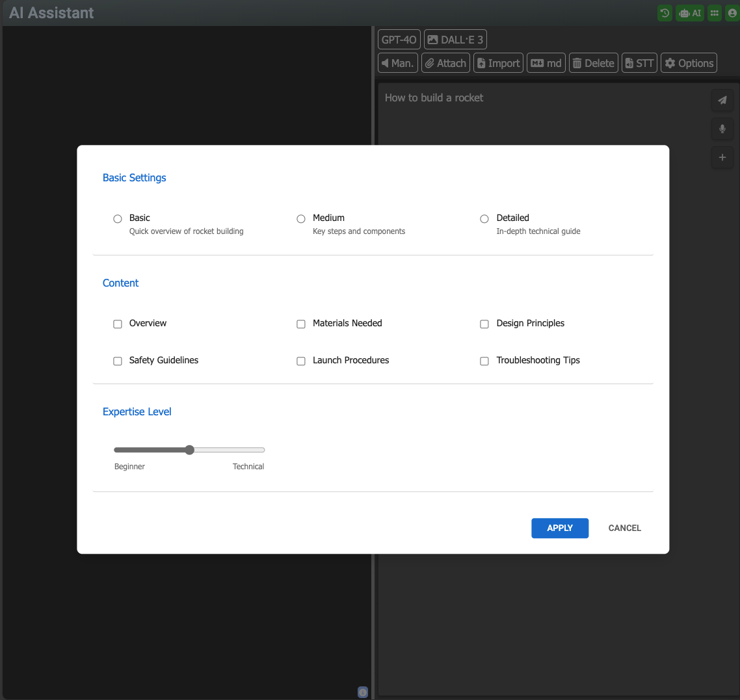
Task: Click the 'AI Assistant' title
Action: click(x=51, y=13)
